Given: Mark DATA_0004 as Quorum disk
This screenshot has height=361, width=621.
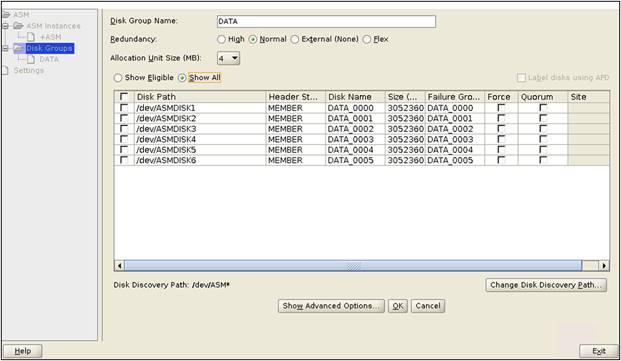Looking at the screenshot, I should pyautogui.click(x=543, y=150).
